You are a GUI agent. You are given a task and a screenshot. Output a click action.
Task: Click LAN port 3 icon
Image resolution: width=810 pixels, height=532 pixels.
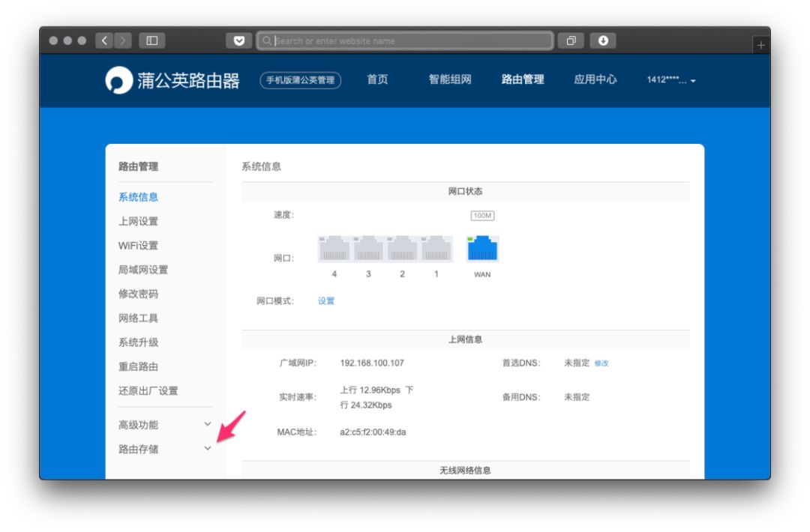pyautogui.click(x=368, y=249)
